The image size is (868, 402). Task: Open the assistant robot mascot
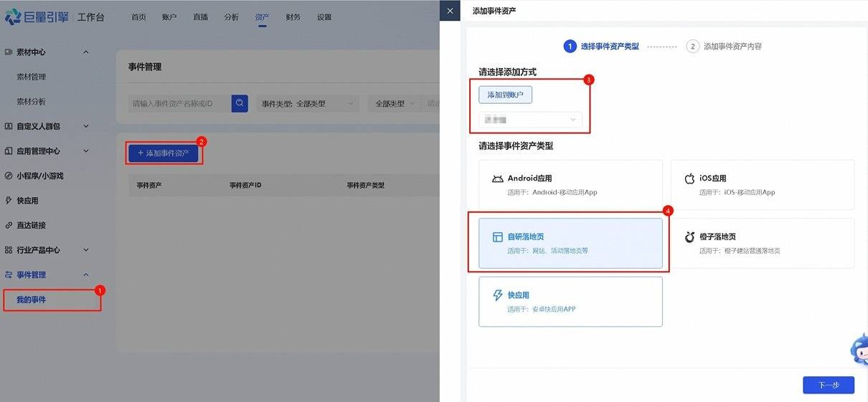pos(859,351)
